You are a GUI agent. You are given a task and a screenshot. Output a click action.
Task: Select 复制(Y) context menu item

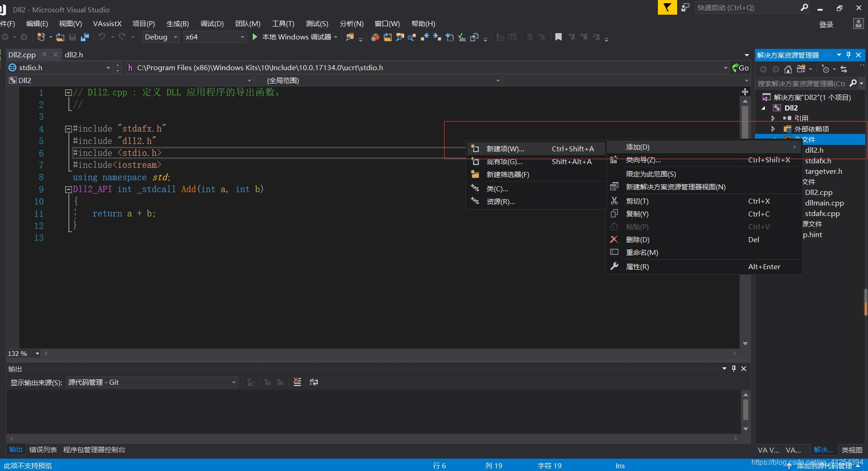[704, 214]
